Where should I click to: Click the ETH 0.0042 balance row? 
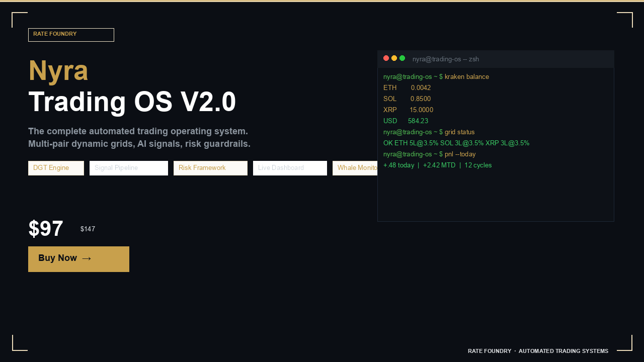click(407, 88)
